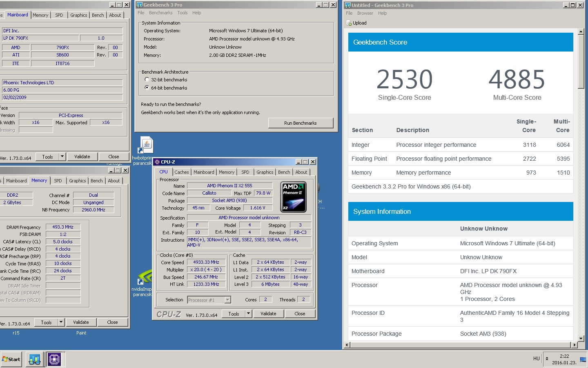This screenshot has height=368, width=588.
Task: Click the Untitled Geekbench window title icon
Action: (x=348, y=5)
